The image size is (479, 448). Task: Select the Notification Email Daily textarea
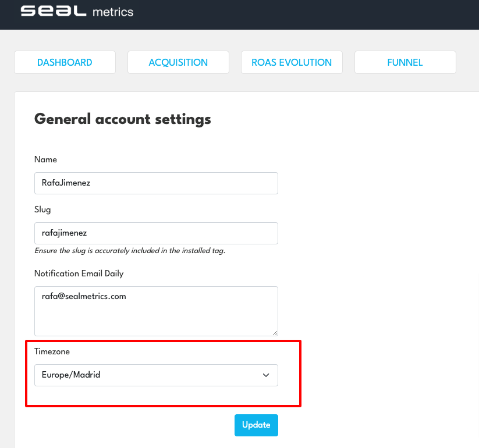click(156, 311)
